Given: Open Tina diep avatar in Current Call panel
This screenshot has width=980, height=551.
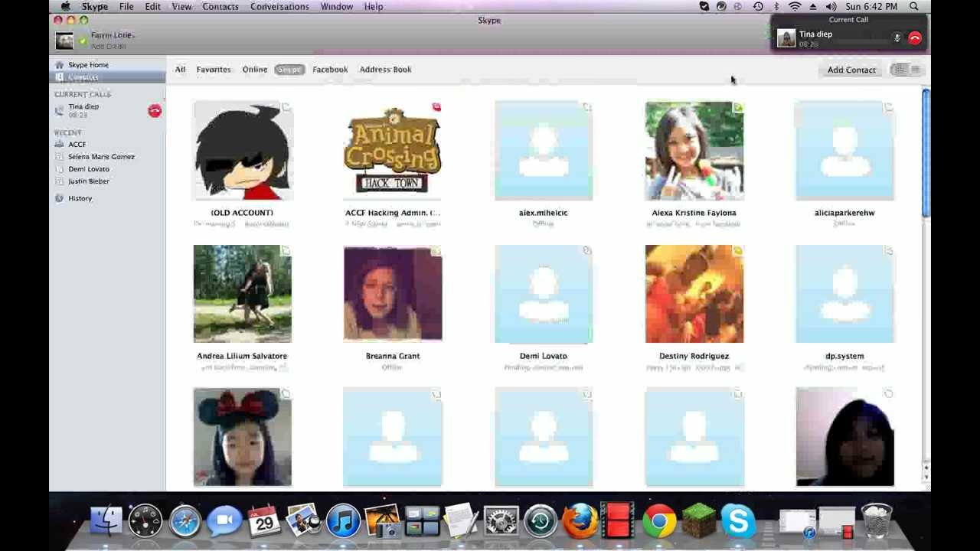Looking at the screenshot, I should [786, 37].
